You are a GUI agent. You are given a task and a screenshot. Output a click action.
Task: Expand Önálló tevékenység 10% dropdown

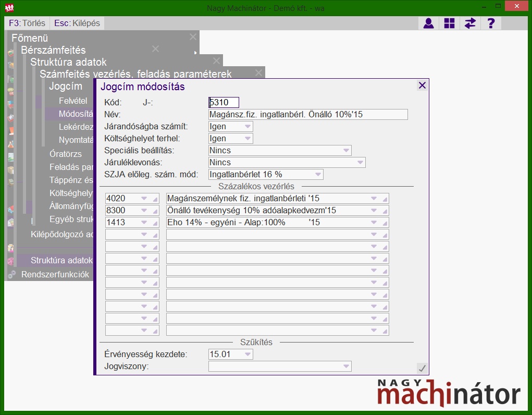click(x=374, y=210)
